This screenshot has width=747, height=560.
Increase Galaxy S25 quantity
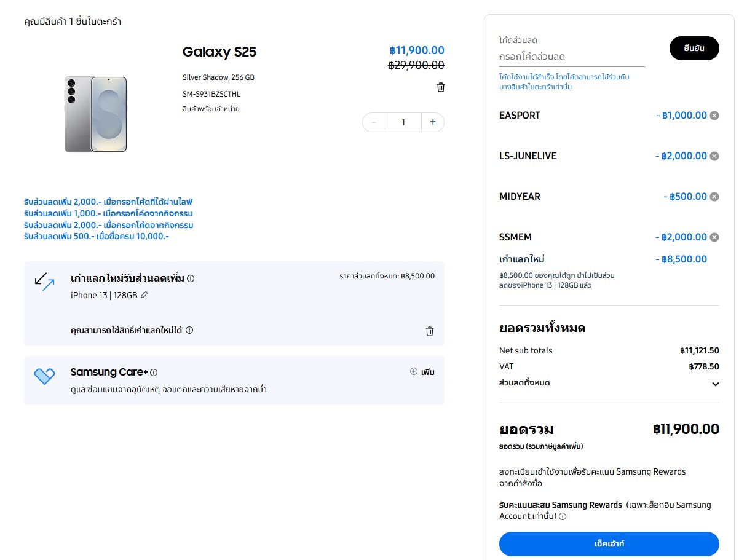(x=433, y=122)
